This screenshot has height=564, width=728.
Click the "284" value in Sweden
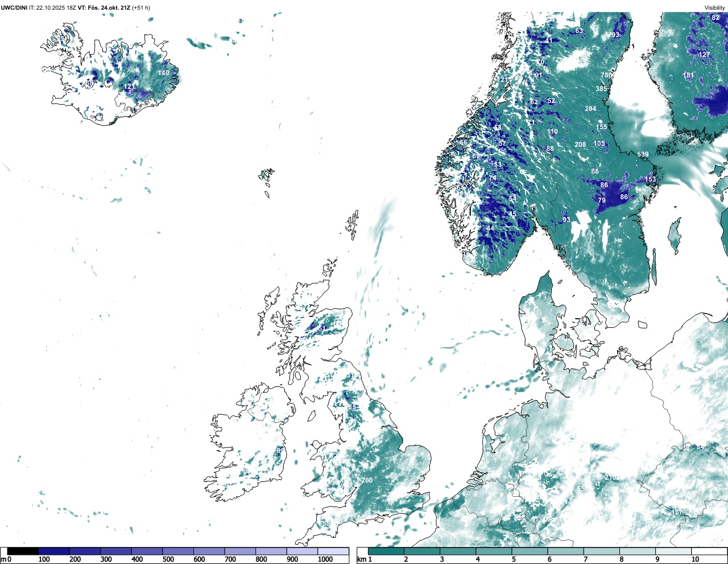coord(591,109)
